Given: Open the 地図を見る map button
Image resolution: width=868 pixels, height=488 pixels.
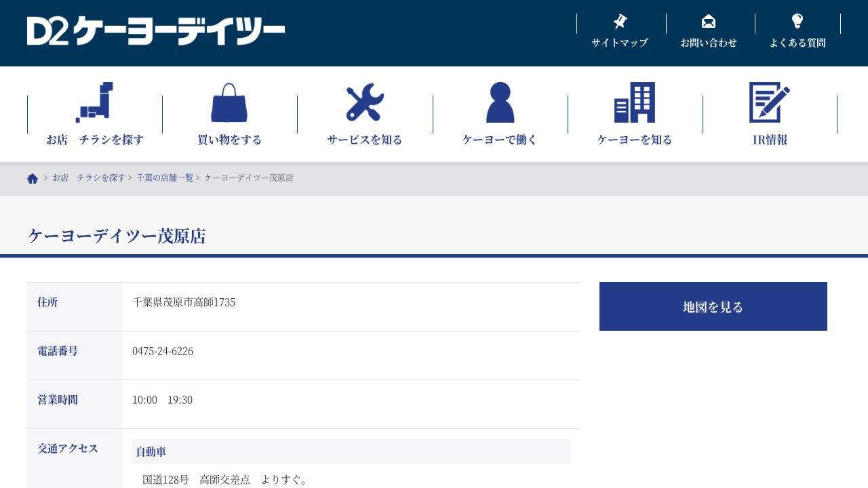Looking at the screenshot, I should [x=713, y=306].
